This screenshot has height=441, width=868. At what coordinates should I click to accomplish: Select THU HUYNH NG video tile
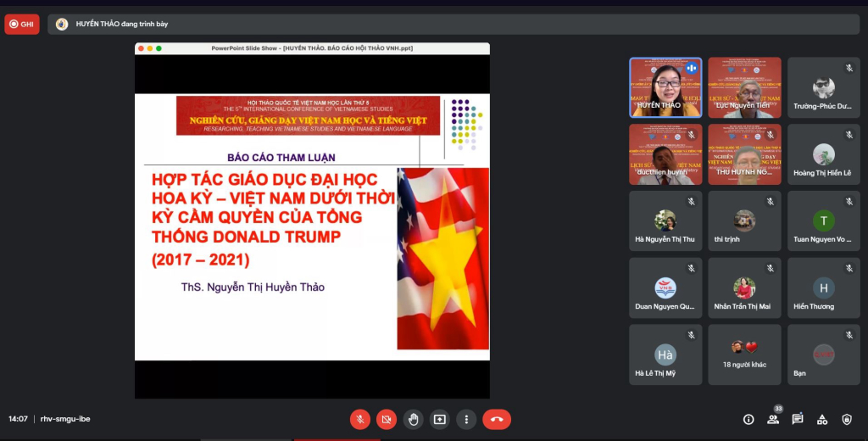tap(744, 154)
